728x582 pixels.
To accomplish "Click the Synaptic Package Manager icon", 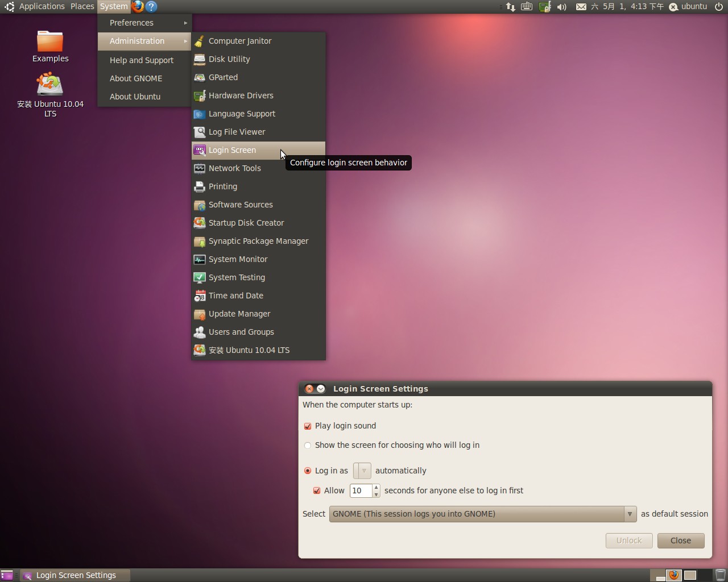I will 199,241.
